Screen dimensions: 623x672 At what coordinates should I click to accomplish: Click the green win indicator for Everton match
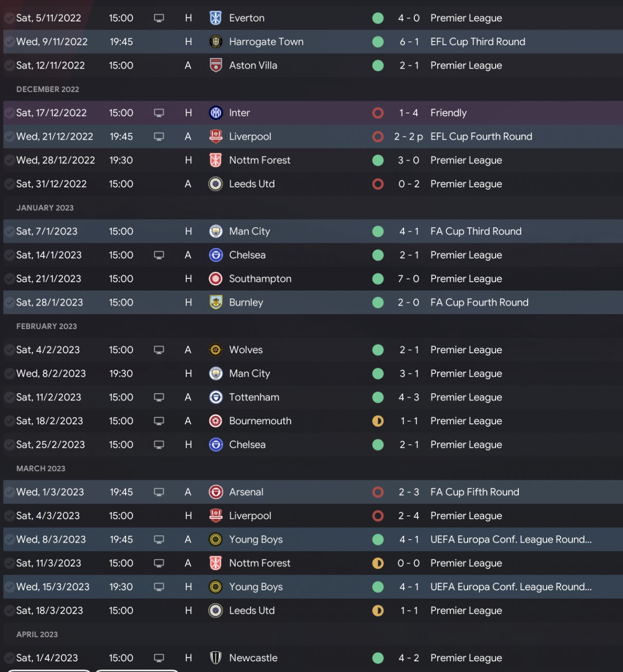[x=378, y=18]
